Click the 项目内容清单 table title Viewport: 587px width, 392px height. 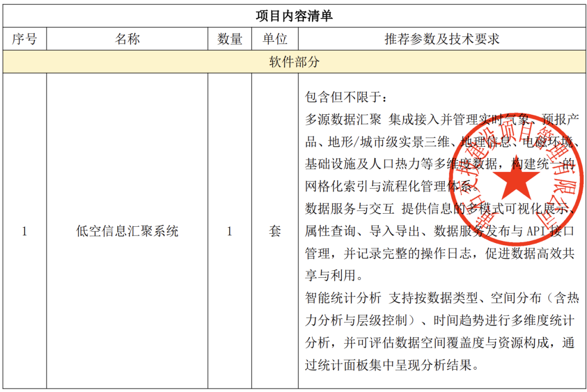pyautogui.click(x=293, y=15)
